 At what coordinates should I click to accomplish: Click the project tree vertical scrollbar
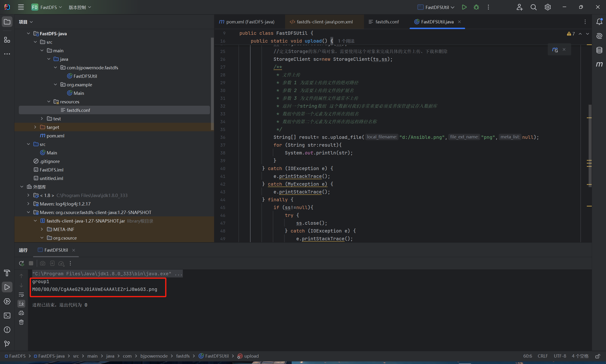tap(212, 83)
